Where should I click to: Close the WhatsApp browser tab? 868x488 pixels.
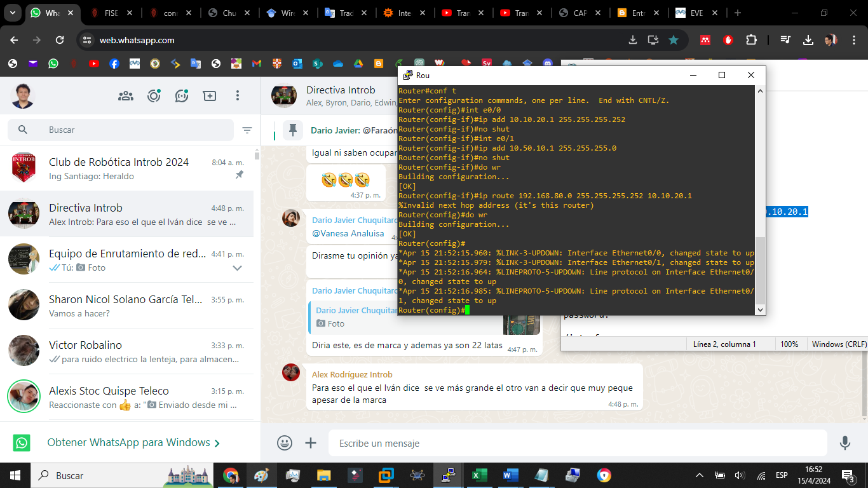click(x=72, y=13)
